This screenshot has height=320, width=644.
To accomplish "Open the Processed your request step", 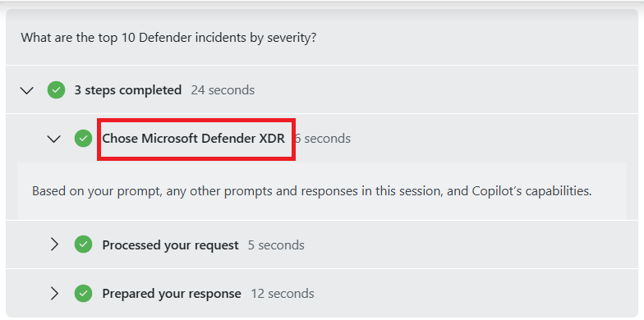I will [171, 245].
